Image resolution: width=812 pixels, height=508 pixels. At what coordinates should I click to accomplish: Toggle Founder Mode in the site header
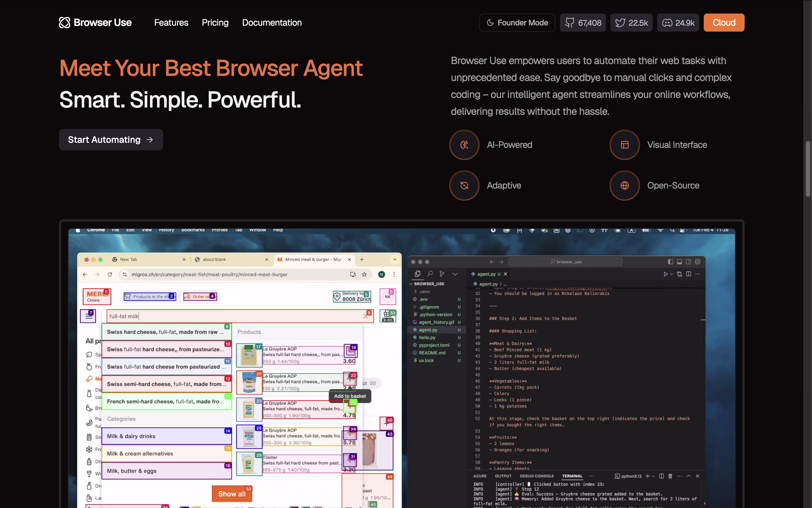point(517,23)
